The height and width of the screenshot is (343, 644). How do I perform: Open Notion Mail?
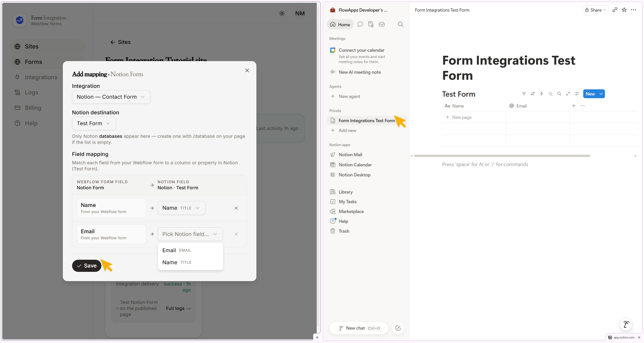tap(367, 155)
